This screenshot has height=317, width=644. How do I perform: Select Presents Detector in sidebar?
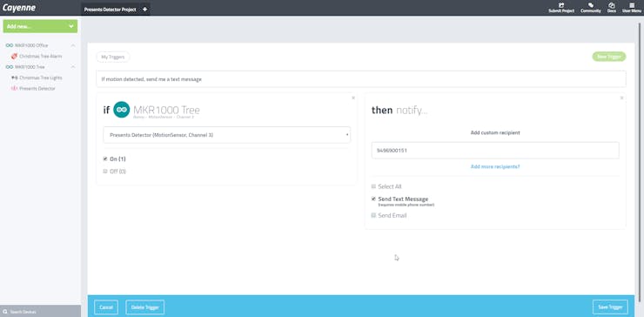(37, 89)
